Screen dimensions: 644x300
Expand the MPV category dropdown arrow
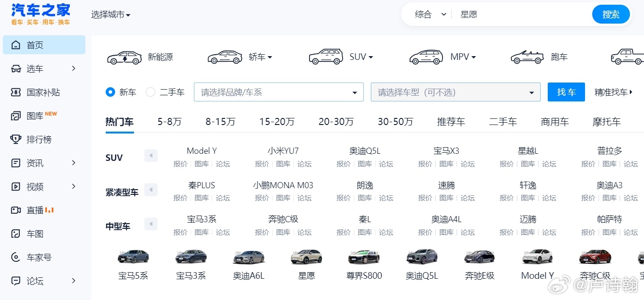(x=474, y=58)
